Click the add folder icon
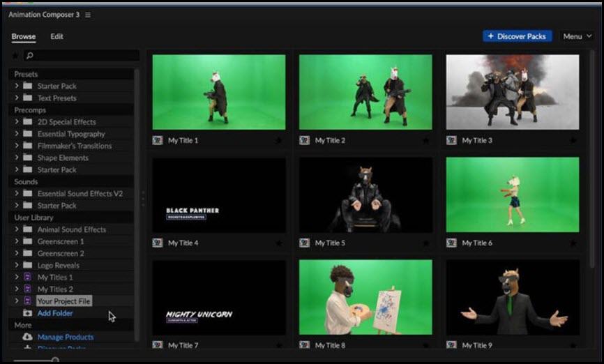Viewport: 604px width, 364px height. coord(27,313)
